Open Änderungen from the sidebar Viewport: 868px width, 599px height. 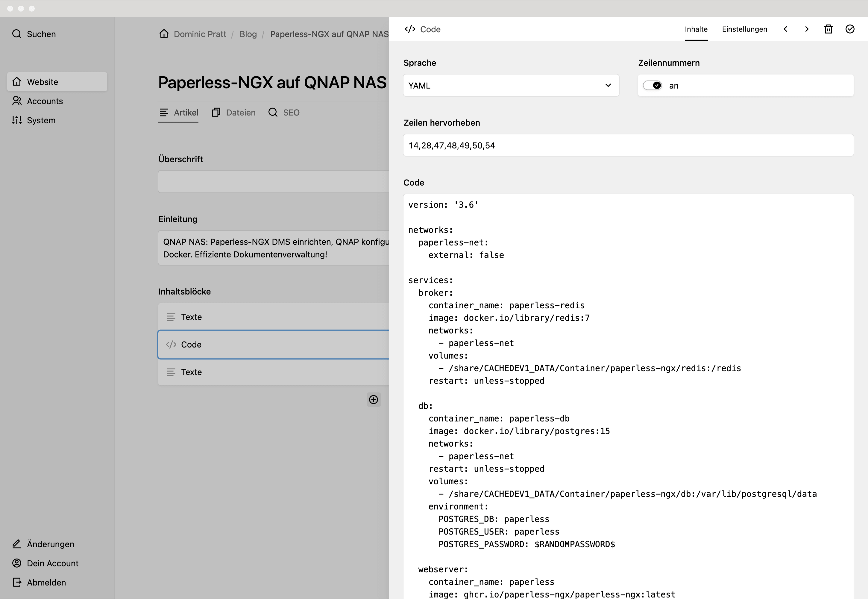[x=57, y=544]
